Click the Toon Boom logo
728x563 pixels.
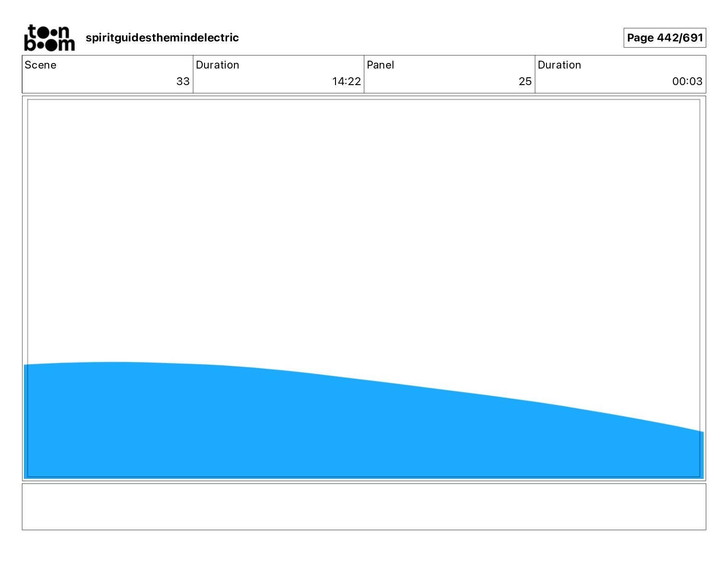tap(49, 38)
